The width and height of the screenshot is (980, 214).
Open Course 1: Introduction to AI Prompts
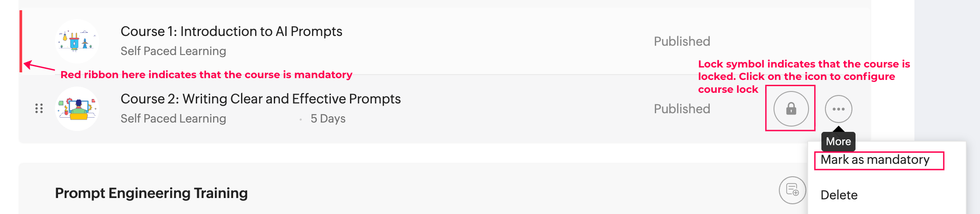pyautogui.click(x=231, y=32)
